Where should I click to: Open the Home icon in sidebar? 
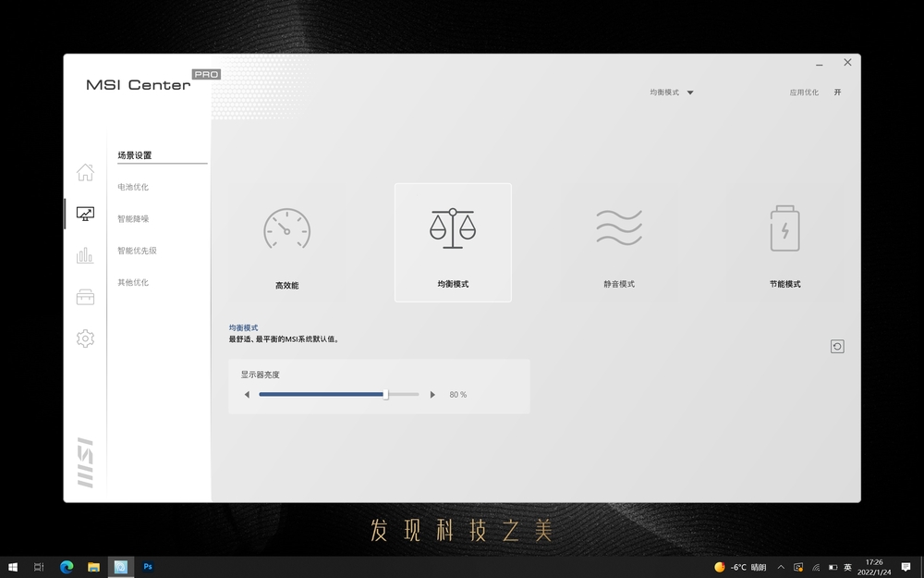pyautogui.click(x=85, y=172)
